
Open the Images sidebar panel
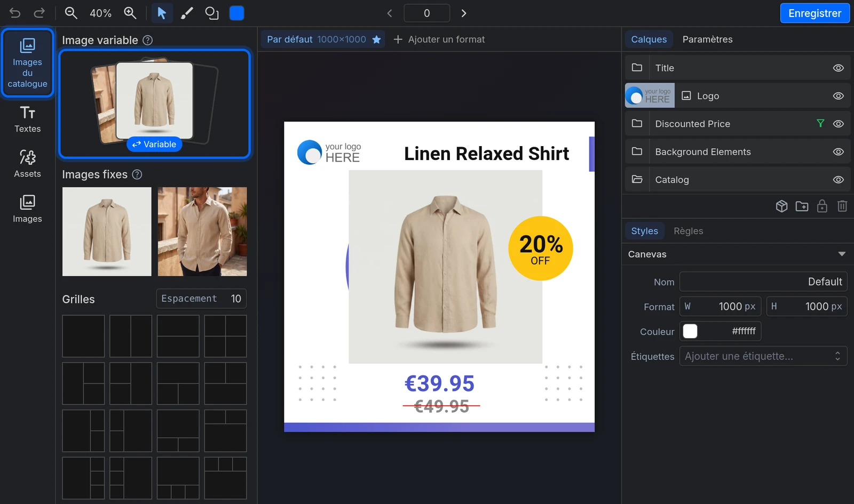click(27, 209)
